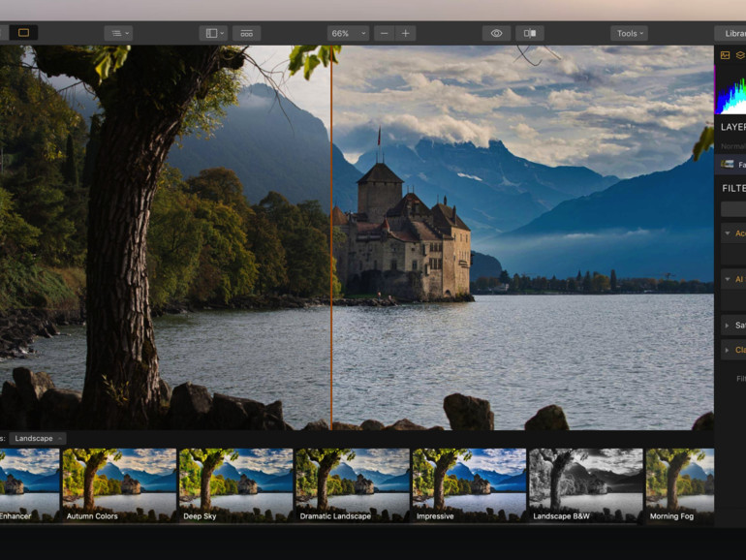Apply the Dramatic Landscape preset
The width and height of the screenshot is (746, 560).
[353, 485]
